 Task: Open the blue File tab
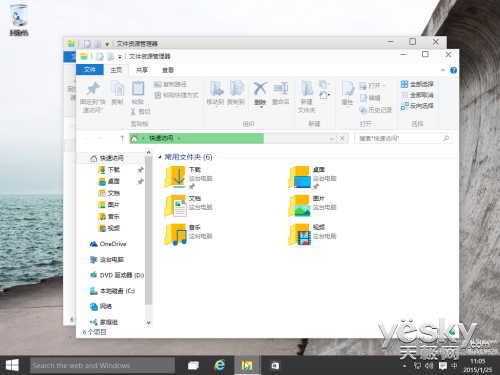90,70
